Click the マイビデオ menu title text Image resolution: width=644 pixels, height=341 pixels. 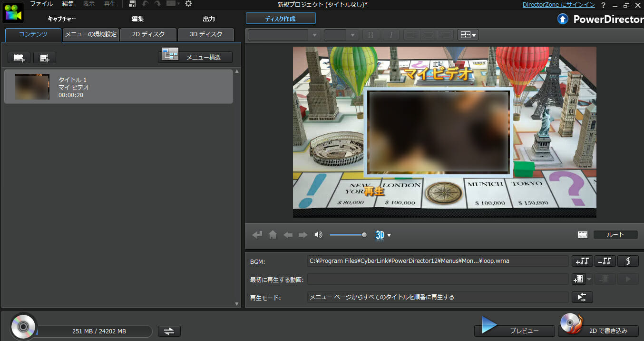coord(438,73)
